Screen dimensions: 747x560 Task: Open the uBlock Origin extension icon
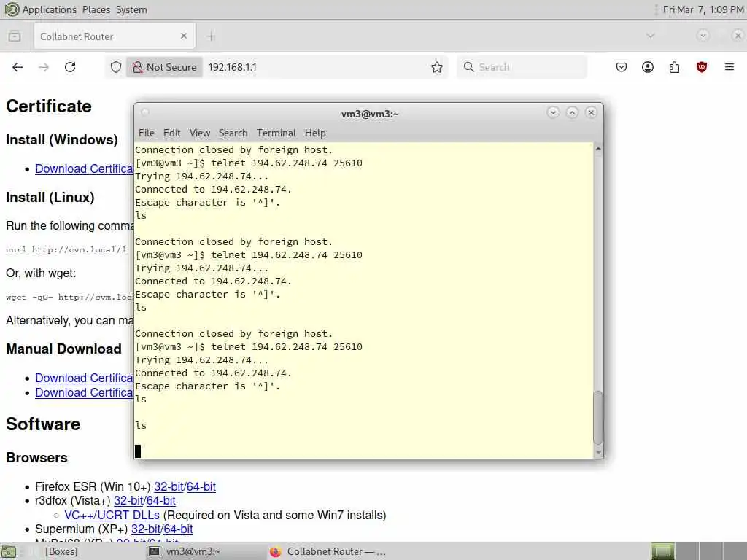[701, 67]
